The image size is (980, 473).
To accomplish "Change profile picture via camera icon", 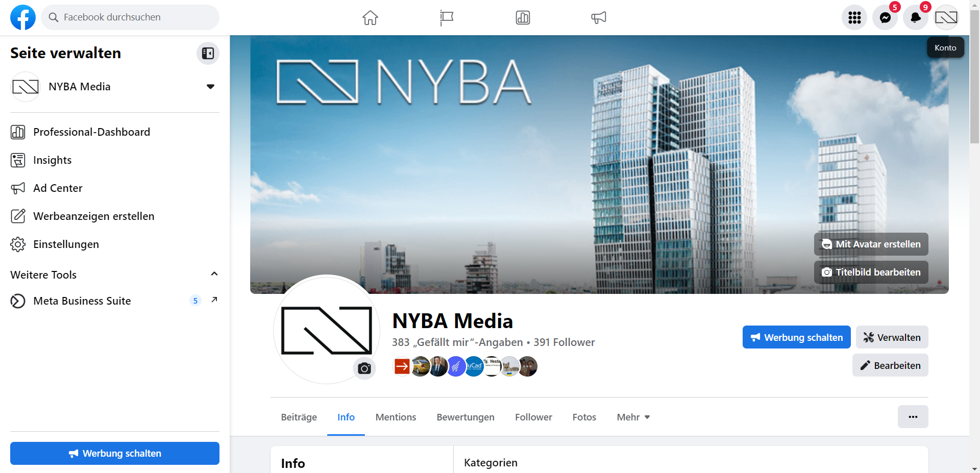I will (364, 368).
